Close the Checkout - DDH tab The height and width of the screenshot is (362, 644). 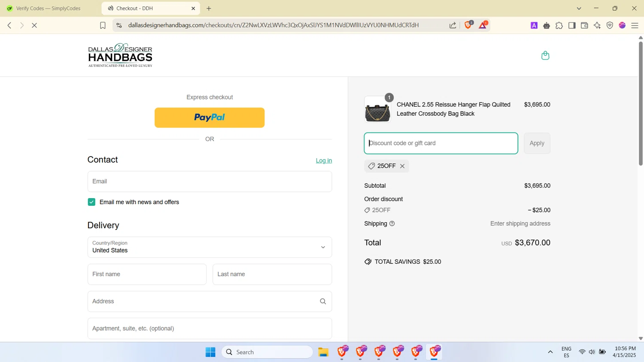(193, 8)
